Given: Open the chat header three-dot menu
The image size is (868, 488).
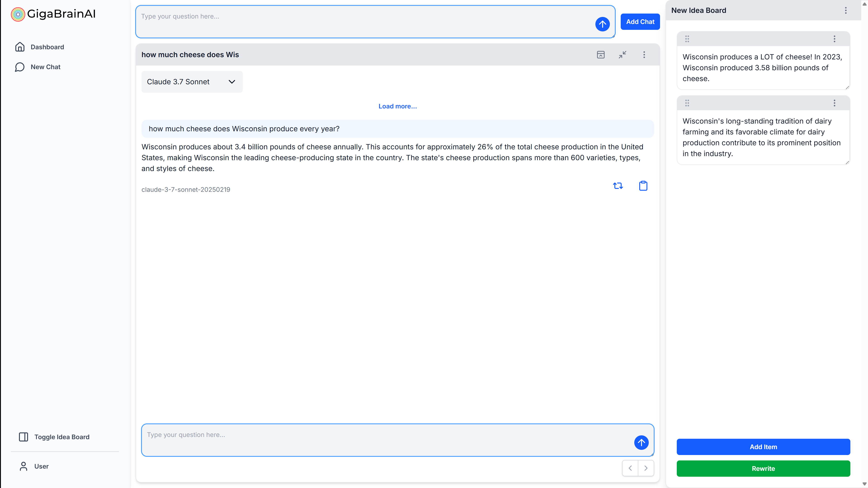Looking at the screenshot, I should 644,54.
